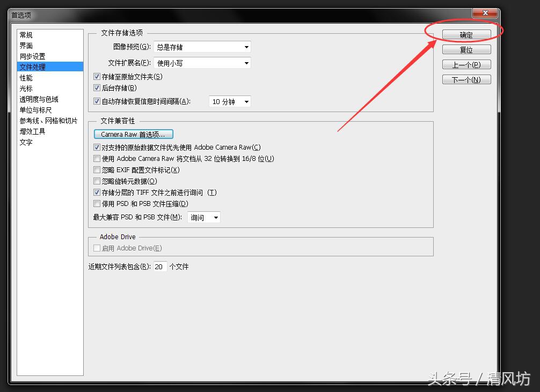Click the 复位 button to reset preferences
Image resolution: width=540 pixels, height=392 pixels.
(x=466, y=49)
